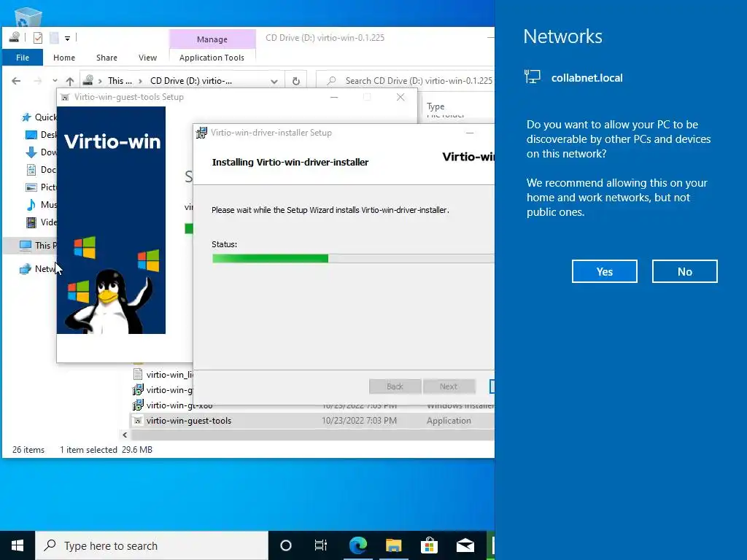Switch to the Home ribbon tab
This screenshot has height=560, width=747.
click(x=64, y=58)
